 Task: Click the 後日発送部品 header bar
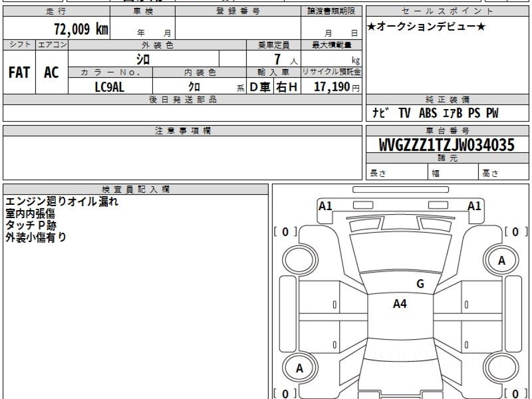tap(183, 100)
